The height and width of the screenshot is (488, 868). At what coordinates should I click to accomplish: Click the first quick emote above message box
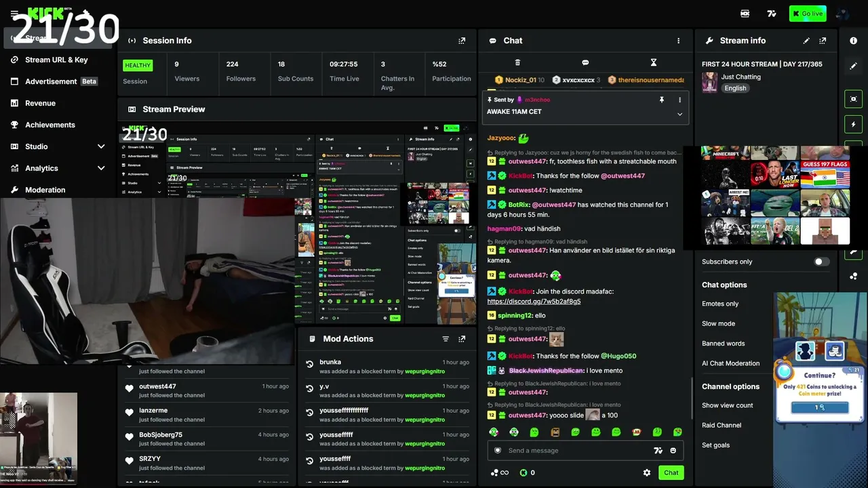(494, 432)
